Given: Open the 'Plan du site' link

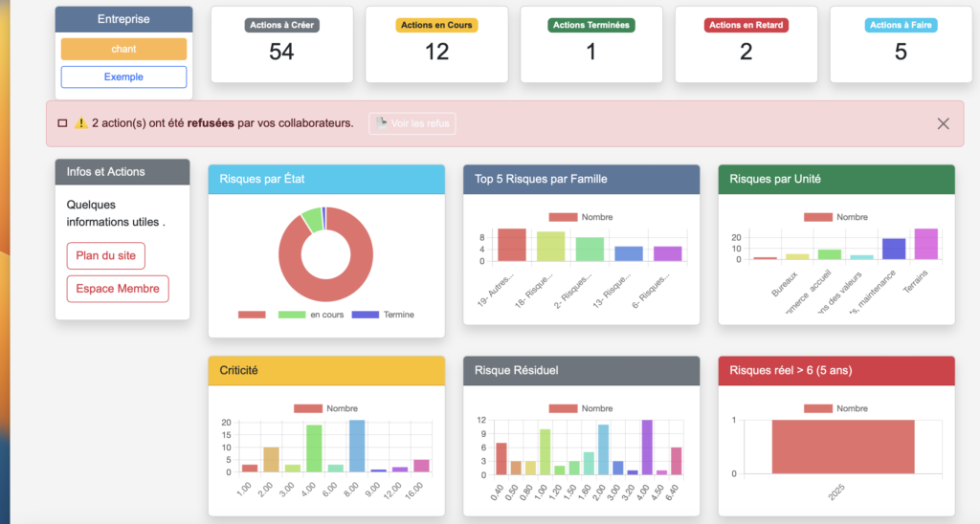Looking at the screenshot, I should [x=105, y=255].
